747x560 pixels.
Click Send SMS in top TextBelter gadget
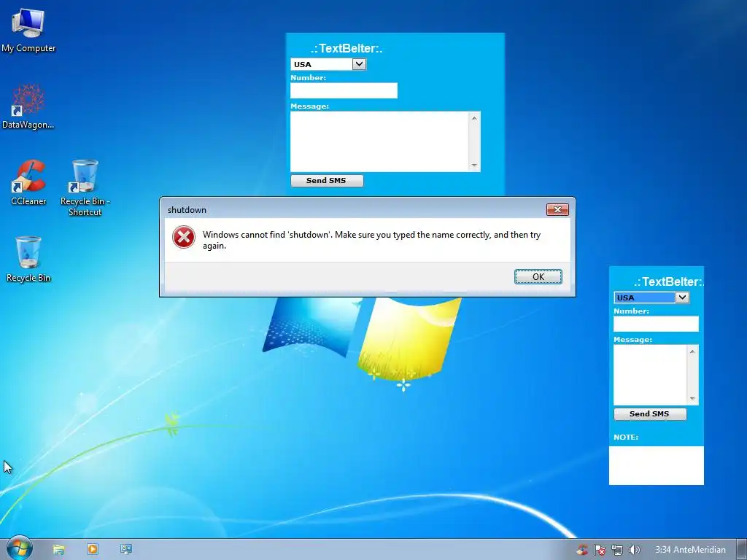pyautogui.click(x=326, y=181)
